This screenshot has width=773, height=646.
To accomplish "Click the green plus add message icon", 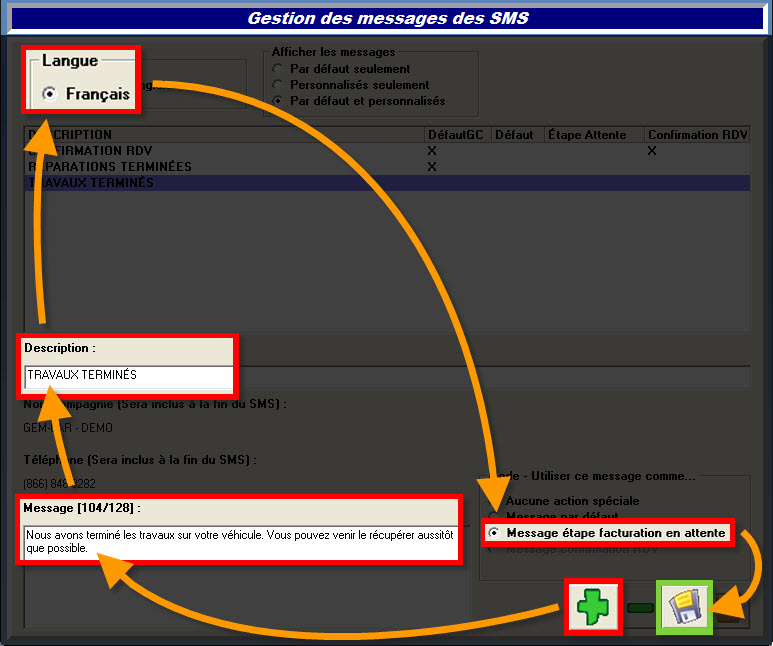I will click(593, 607).
